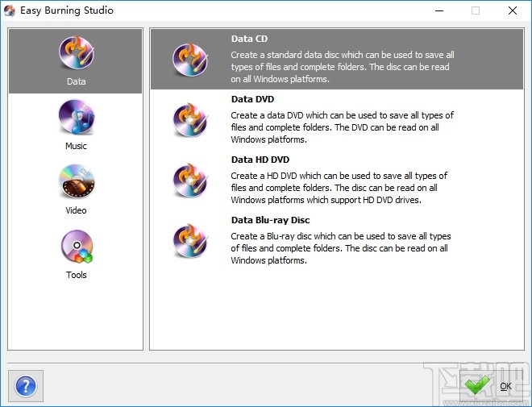This screenshot has width=532, height=407.
Task: Select the Data category disc icon
Action: click(77, 52)
